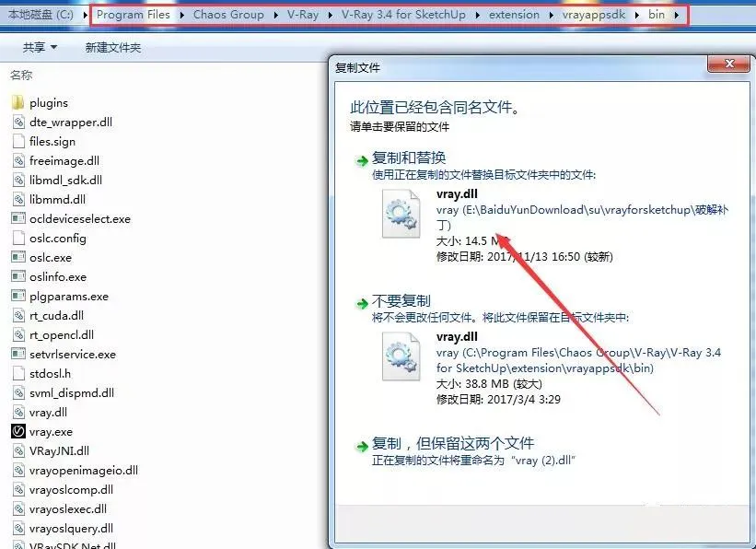Go to vrayappsdk breadcrumb in address bar
The image size is (756, 549).
[594, 15]
